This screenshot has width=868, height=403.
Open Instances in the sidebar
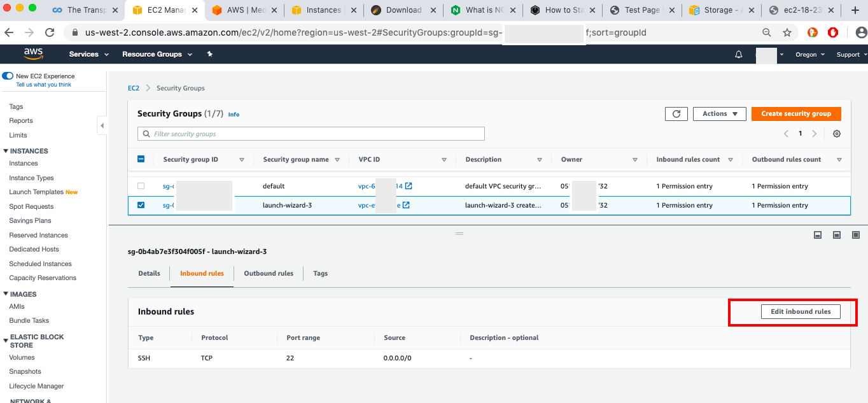pos(24,164)
